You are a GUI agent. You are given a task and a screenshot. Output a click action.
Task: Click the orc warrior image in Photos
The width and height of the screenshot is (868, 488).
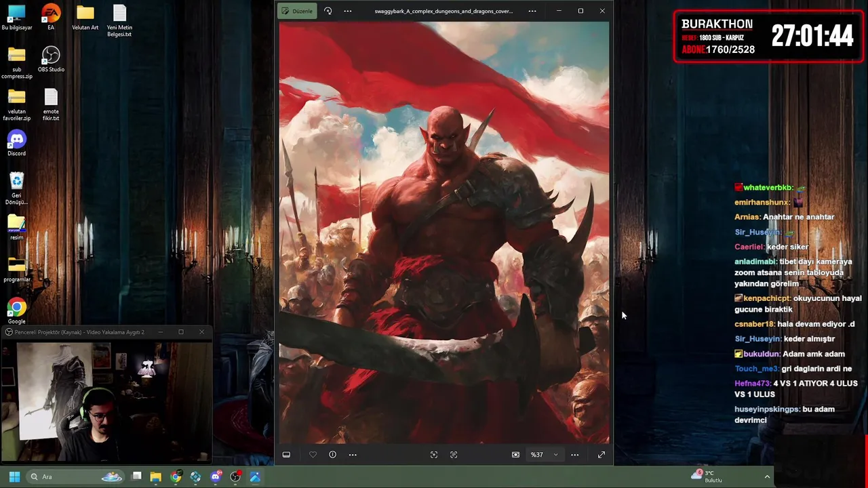[x=444, y=232]
